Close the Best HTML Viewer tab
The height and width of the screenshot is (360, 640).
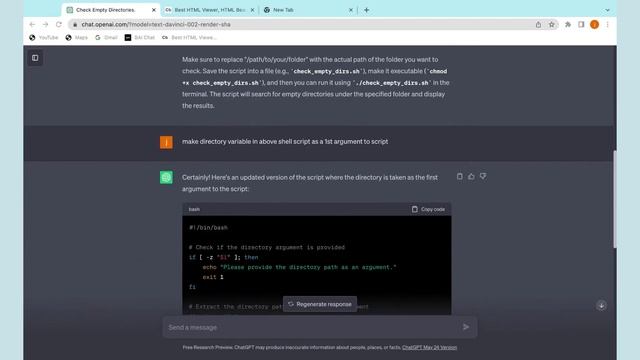[x=252, y=10]
